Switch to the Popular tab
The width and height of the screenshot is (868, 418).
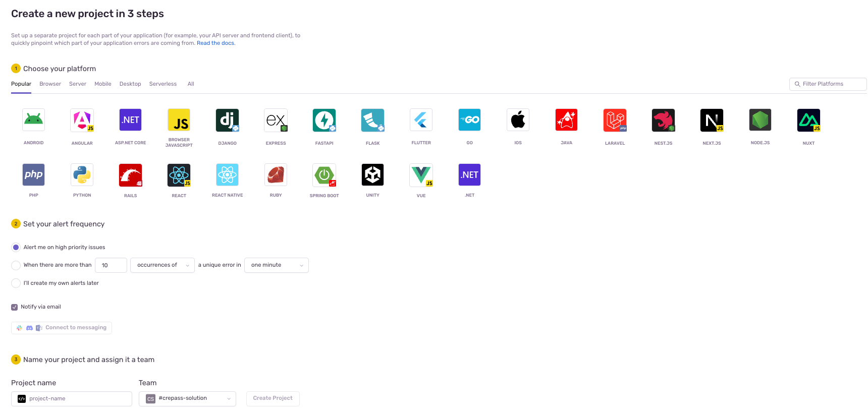[21, 84]
